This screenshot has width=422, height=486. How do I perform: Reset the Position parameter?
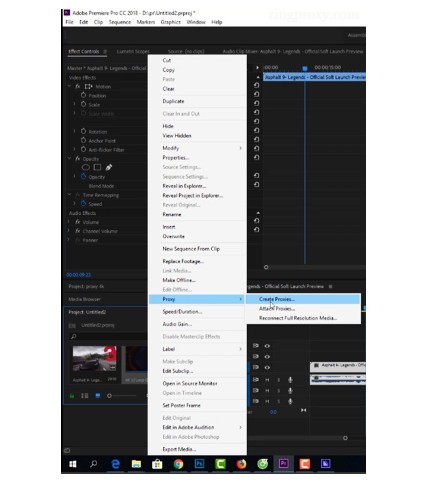[256, 94]
